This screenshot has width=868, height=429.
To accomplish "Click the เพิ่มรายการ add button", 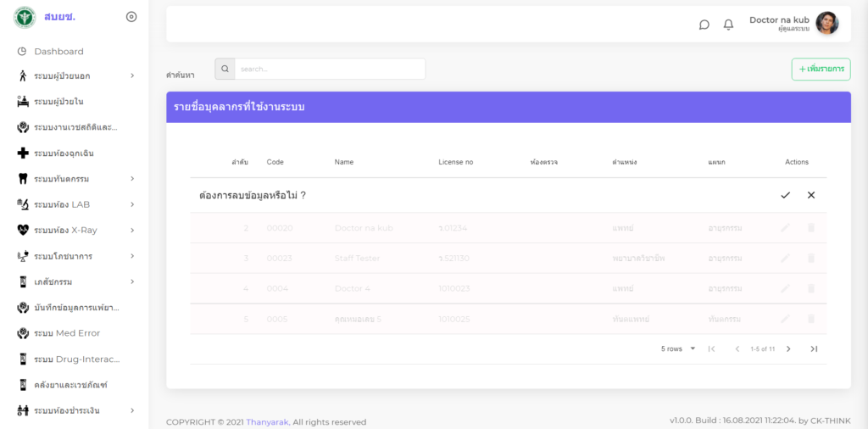I will pos(821,69).
